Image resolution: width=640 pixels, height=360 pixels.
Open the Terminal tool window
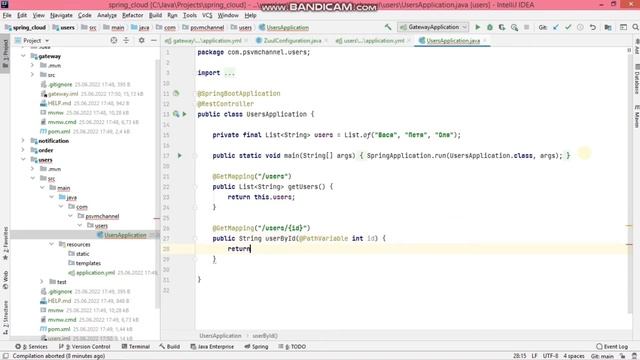pos(136,347)
